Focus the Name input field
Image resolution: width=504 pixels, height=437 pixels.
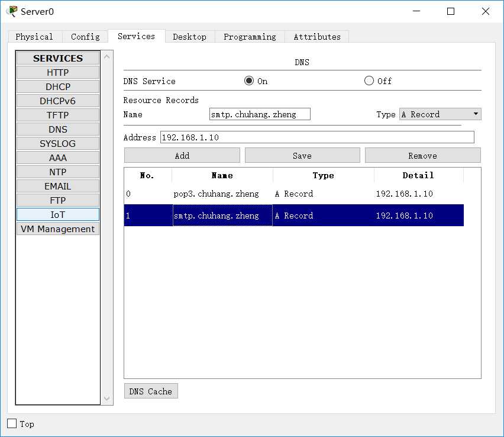[260, 114]
